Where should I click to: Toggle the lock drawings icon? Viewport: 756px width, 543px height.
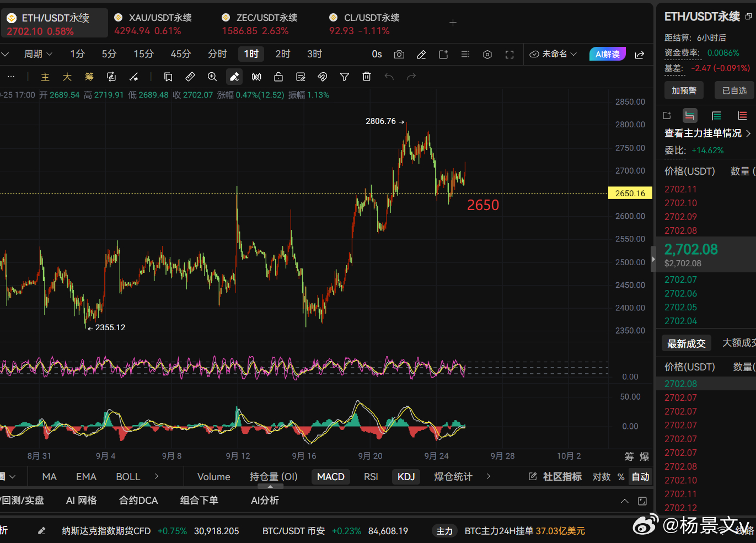click(278, 77)
